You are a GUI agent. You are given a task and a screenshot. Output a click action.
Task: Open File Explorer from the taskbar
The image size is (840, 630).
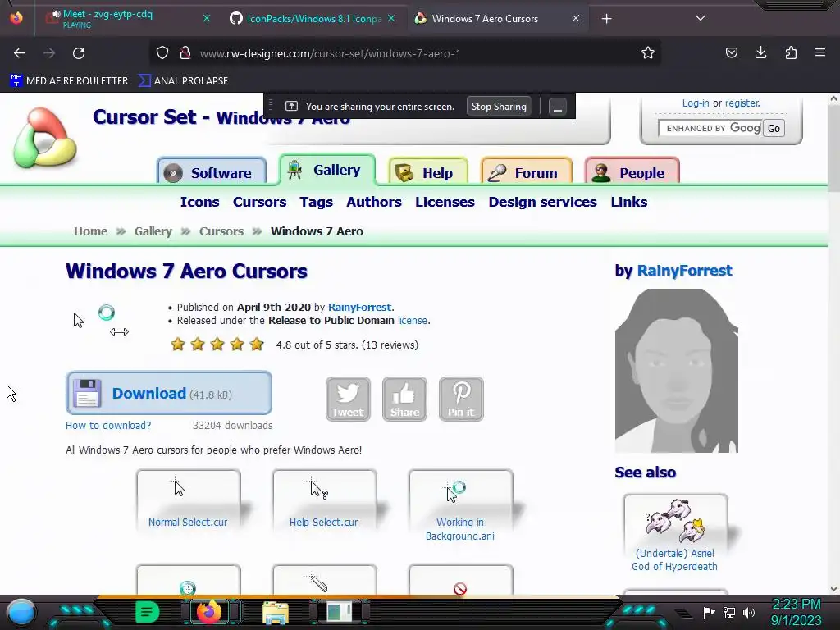click(276, 612)
